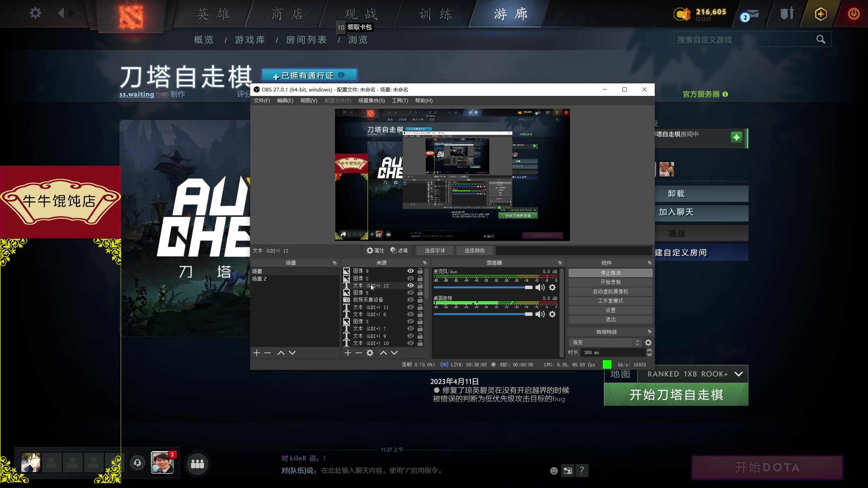This screenshot has width=868, height=488.
Task: Open the 渐变 transition dropdown
Action: [x=604, y=342]
